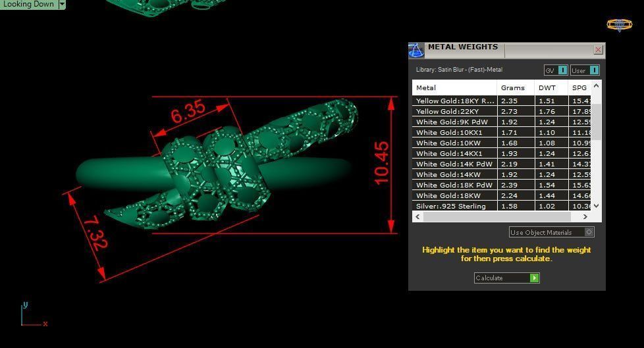The height and width of the screenshot is (348, 644).
Task: Click the 2.73 grams cell
Action: click(x=516, y=111)
